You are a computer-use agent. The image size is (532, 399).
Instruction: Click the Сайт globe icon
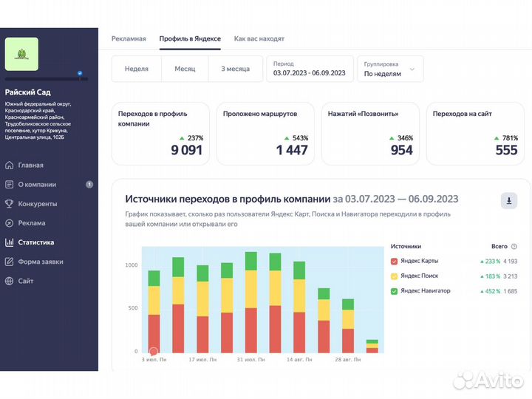pos(9,281)
